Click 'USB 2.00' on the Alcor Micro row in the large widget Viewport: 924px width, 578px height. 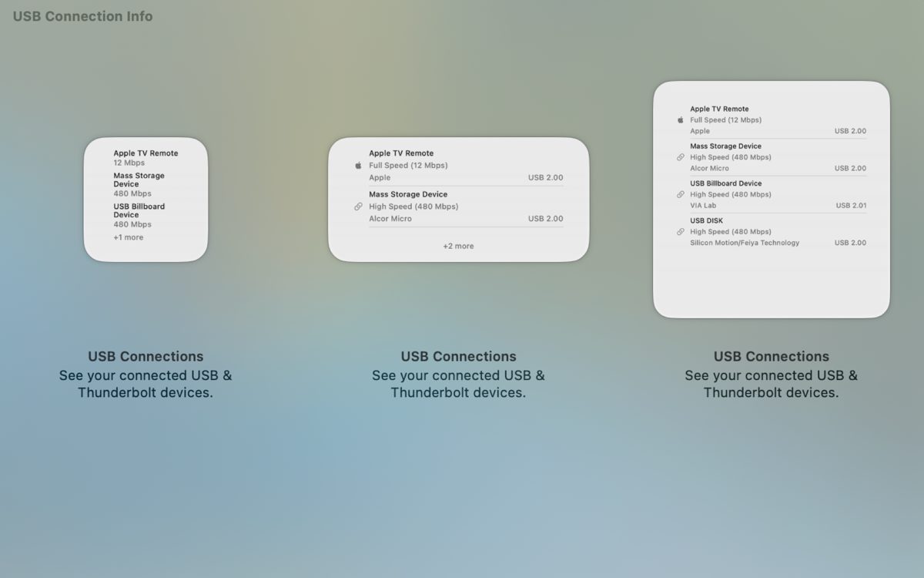(850, 168)
